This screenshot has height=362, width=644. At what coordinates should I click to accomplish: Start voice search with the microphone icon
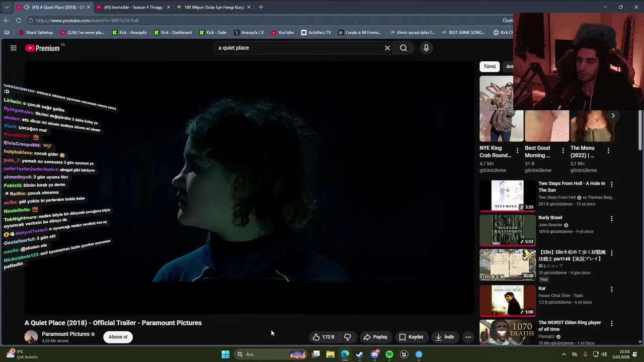pos(426,48)
